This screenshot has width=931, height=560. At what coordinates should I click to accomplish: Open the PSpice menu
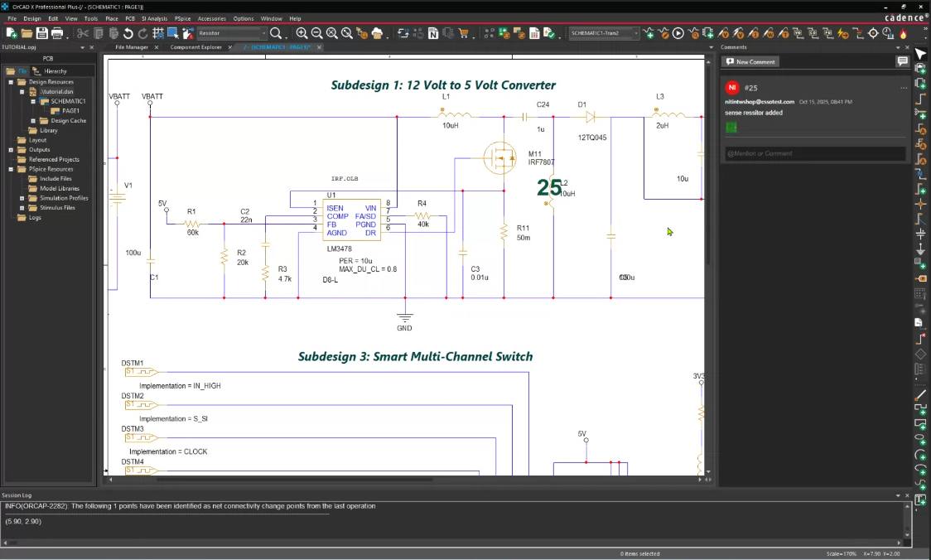[x=182, y=18]
